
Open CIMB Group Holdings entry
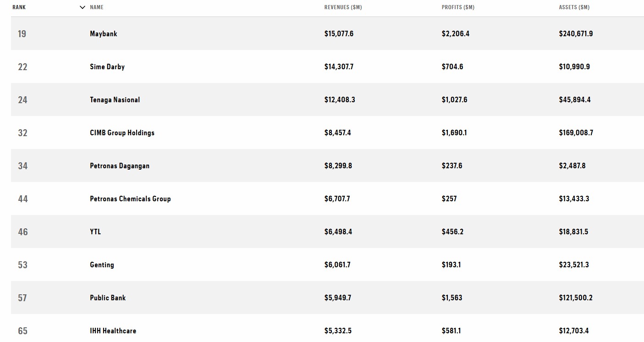pyautogui.click(x=122, y=133)
